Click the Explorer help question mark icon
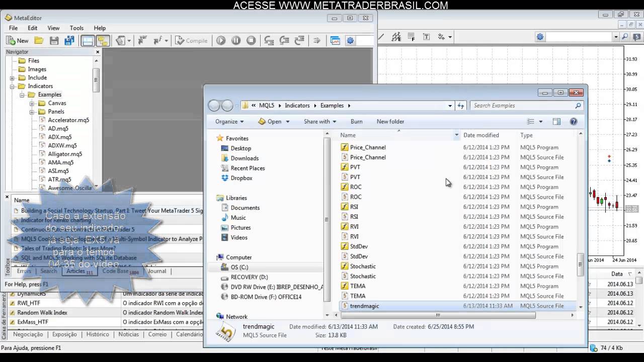 (x=573, y=122)
